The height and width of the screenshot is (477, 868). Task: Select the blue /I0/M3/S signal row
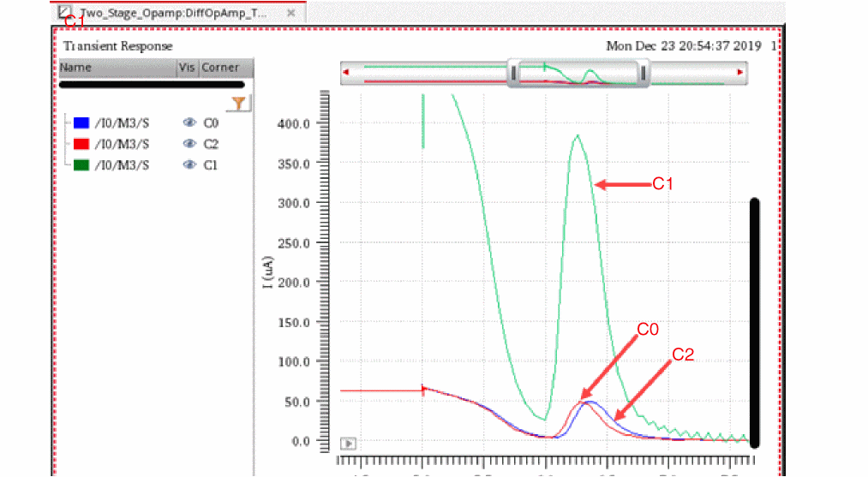click(x=147, y=122)
